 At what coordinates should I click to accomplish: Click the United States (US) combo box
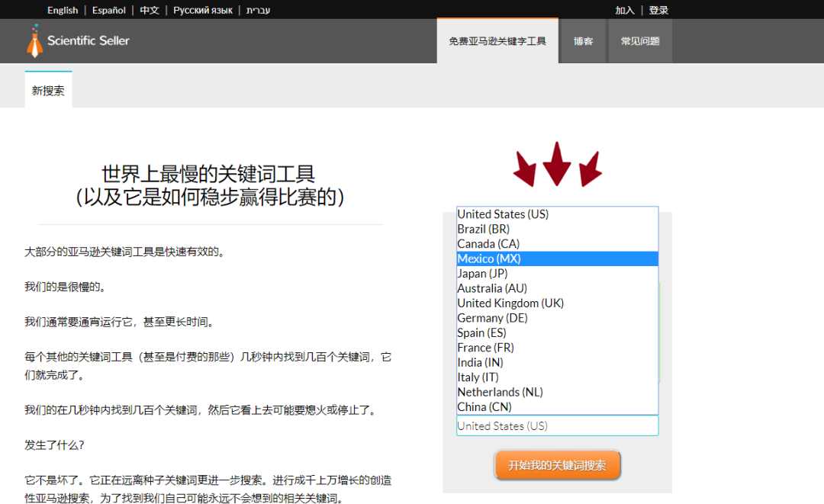(557, 426)
